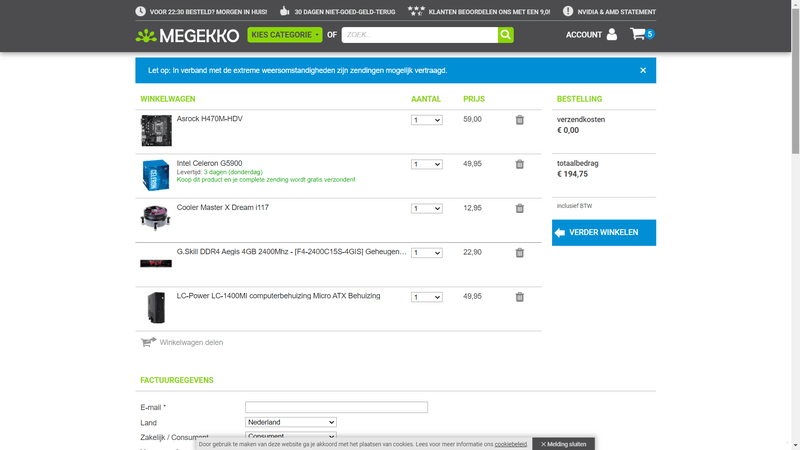Click the G.Skill memory stick thumbnail
This screenshot has width=800, height=450.
click(x=156, y=263)
